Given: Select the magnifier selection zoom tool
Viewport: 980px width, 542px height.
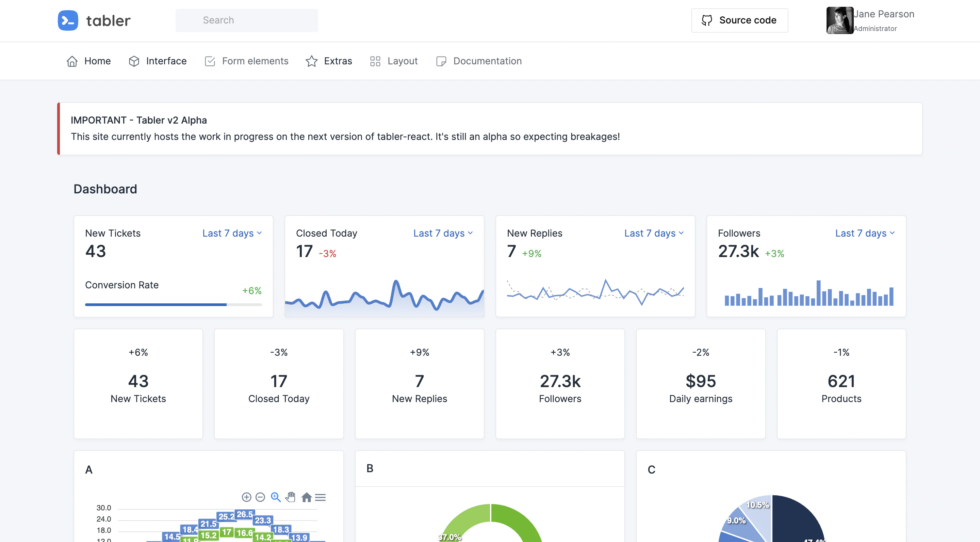Looking at the screenshot, I should 276,497.
